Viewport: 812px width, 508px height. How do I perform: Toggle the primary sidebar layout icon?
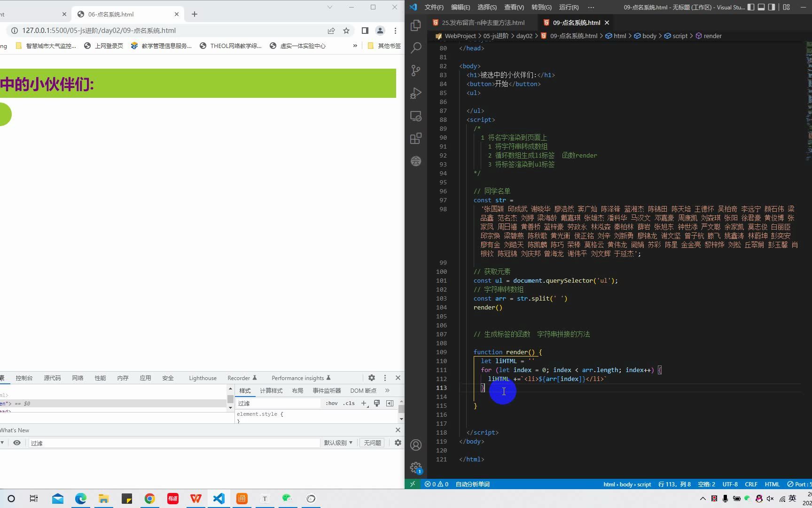coord(751,7)
